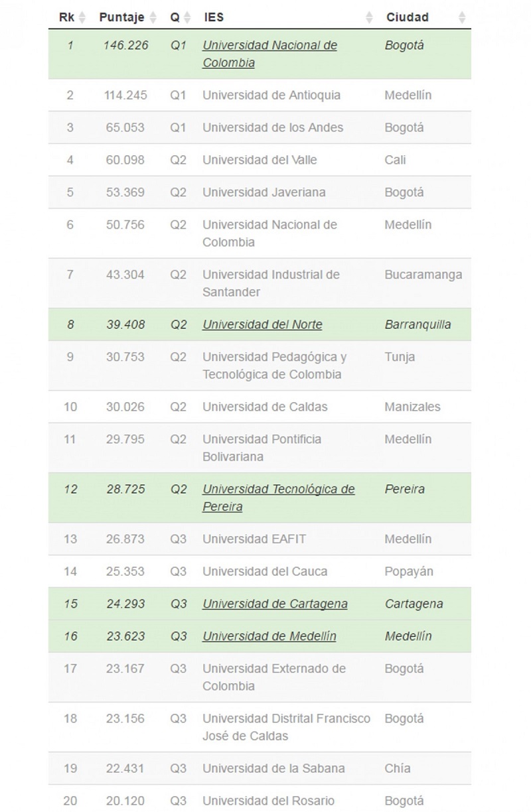Sort table by the Ciudad column header

407,17
